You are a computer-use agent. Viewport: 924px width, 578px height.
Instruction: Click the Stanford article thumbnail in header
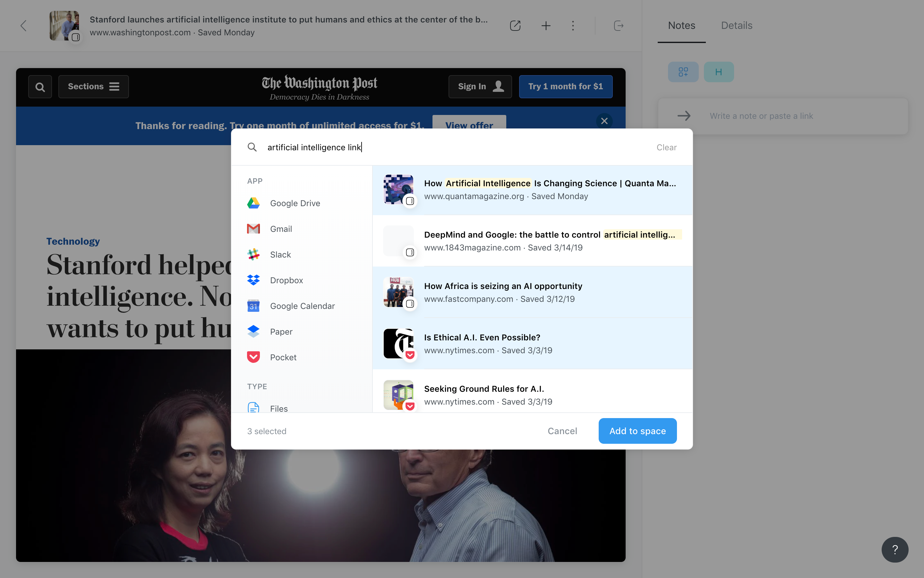pyautogui.click(x=64, y=26)
